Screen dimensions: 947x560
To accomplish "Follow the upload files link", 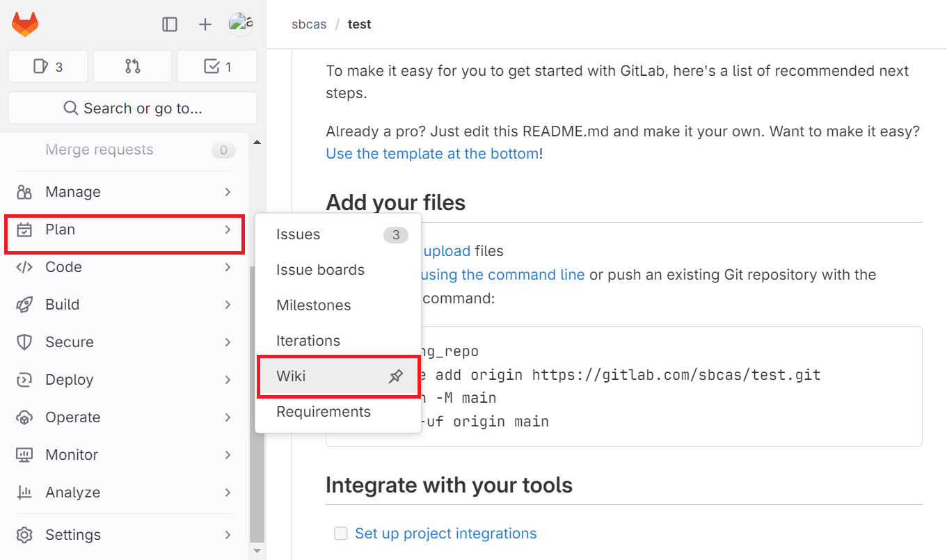I will (x=447, y=251).
